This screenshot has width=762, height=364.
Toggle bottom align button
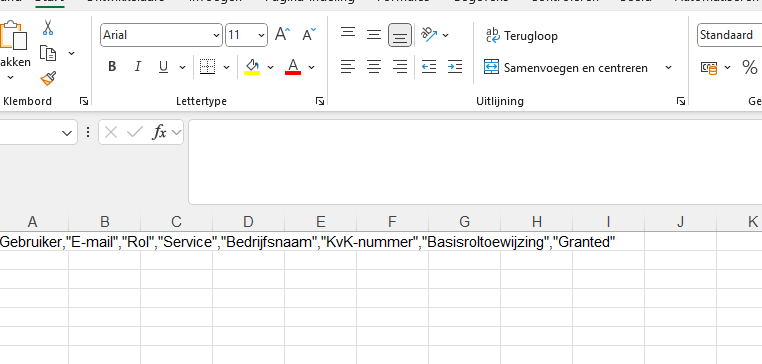400,35
